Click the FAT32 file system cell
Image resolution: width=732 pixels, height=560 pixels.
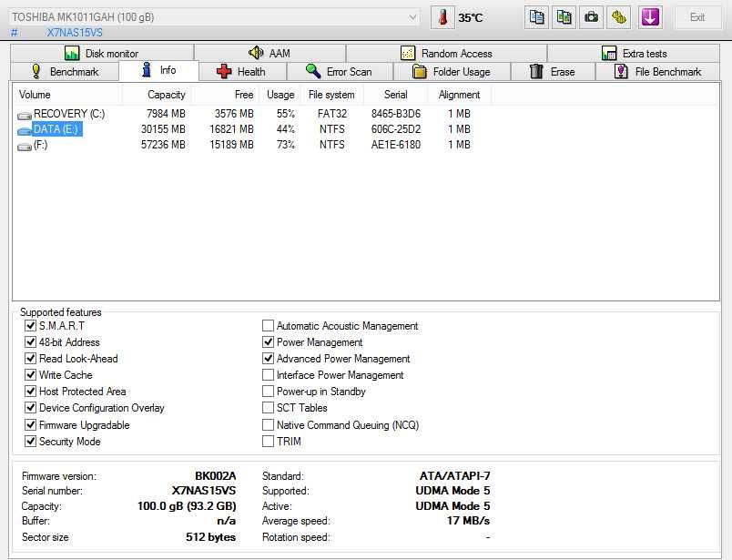tap(332, 114)
